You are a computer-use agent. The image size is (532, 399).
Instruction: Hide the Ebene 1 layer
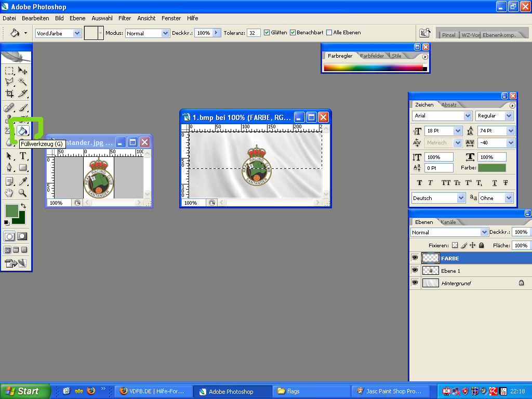click(415, 271)
